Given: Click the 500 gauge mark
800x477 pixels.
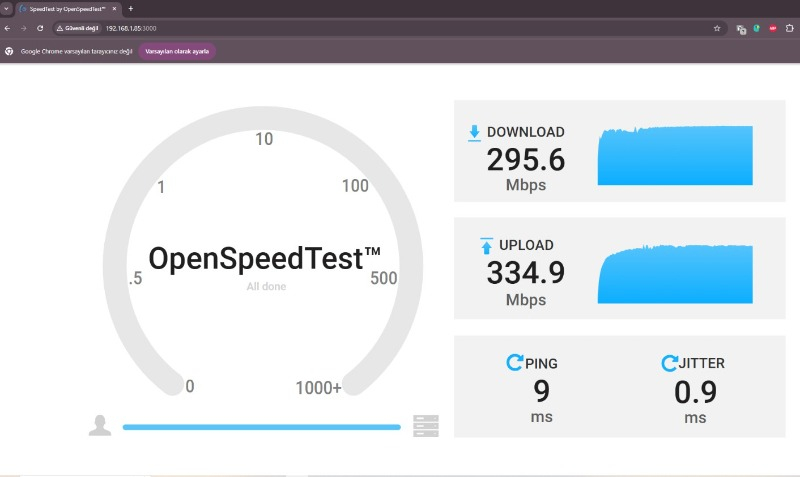Looking at the screenshot, I should (384, 278).
